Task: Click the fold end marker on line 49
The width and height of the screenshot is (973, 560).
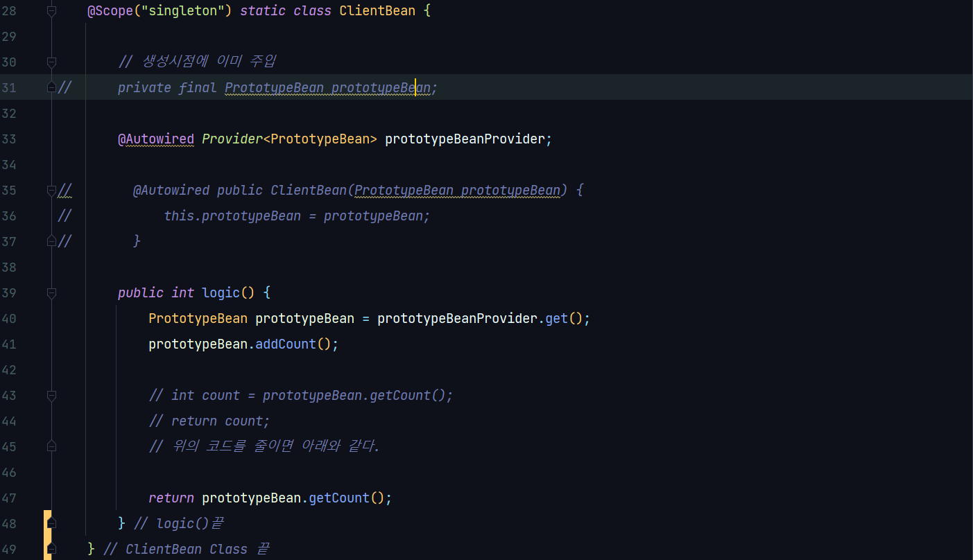Action: (51, 549)
